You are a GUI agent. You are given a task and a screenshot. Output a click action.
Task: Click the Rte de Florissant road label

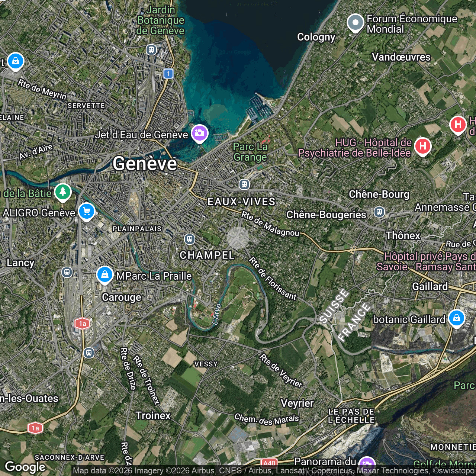pyautogui.click(x=273, y=278)
